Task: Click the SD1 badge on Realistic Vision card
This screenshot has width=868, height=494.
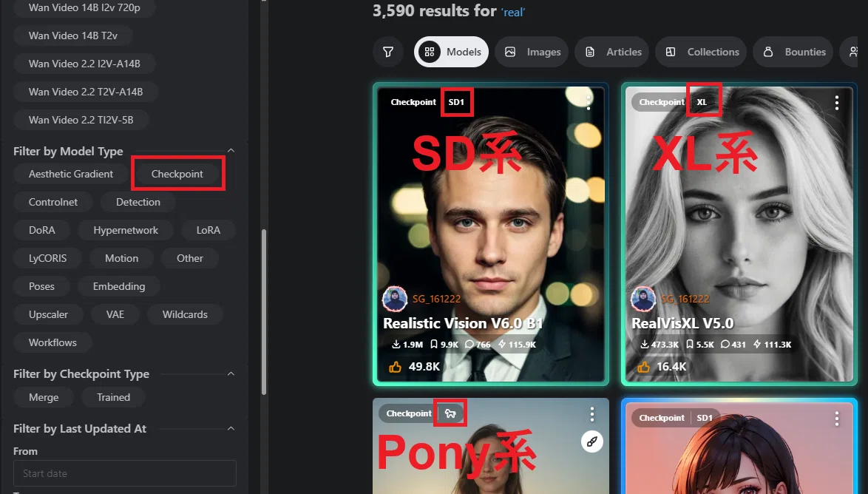Action: pyautogui.click(x=456, y=102)
